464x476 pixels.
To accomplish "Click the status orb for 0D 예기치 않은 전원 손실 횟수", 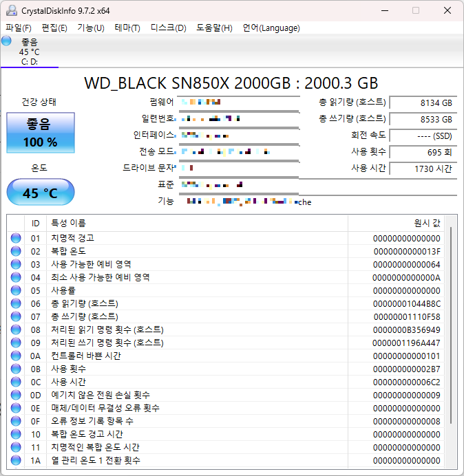I will coord(16,395).
